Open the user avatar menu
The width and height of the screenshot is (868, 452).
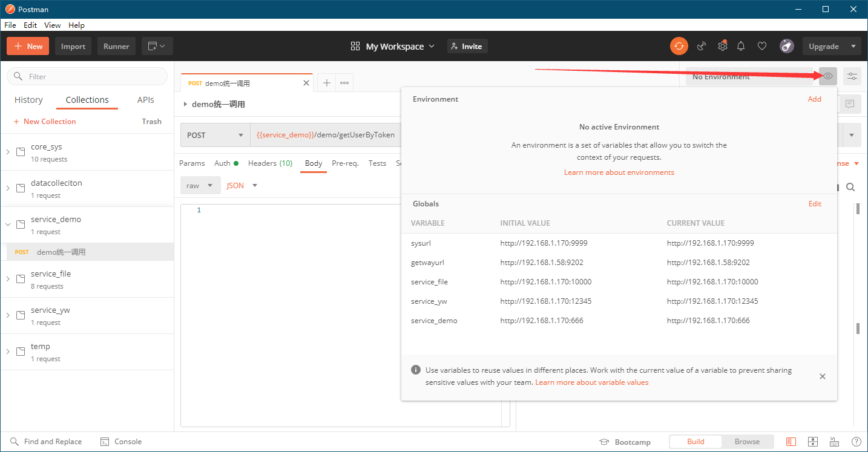point(786,46)
